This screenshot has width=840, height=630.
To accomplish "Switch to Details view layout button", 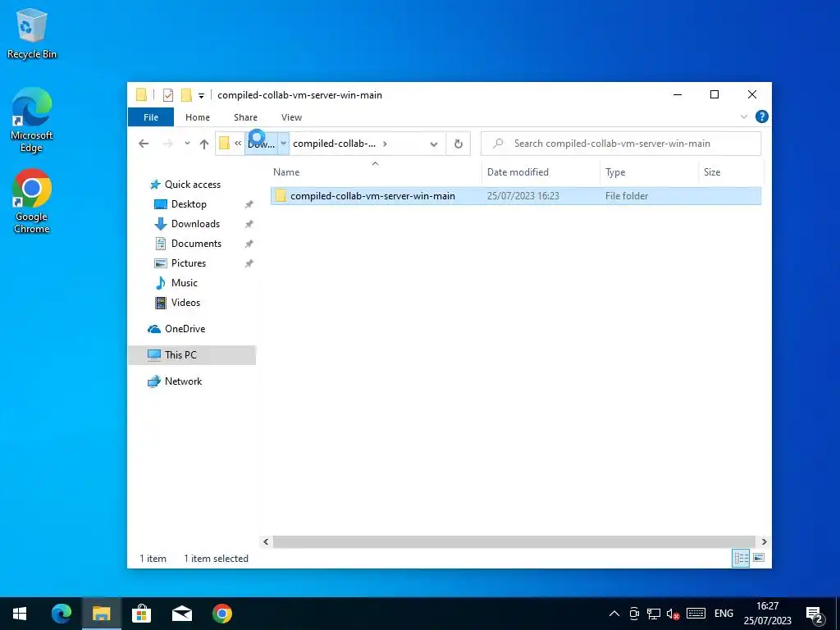I will click(x=741, y=558).
